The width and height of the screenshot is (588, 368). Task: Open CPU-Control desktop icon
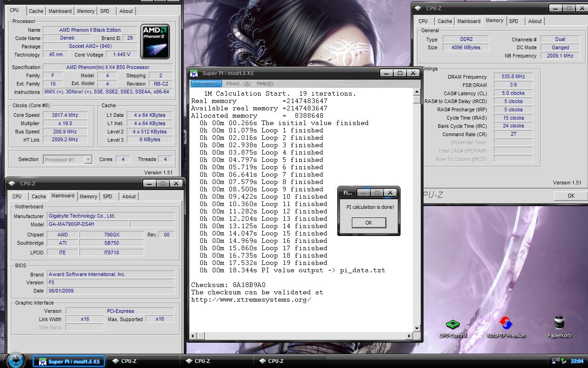click(x=452, y=328)
